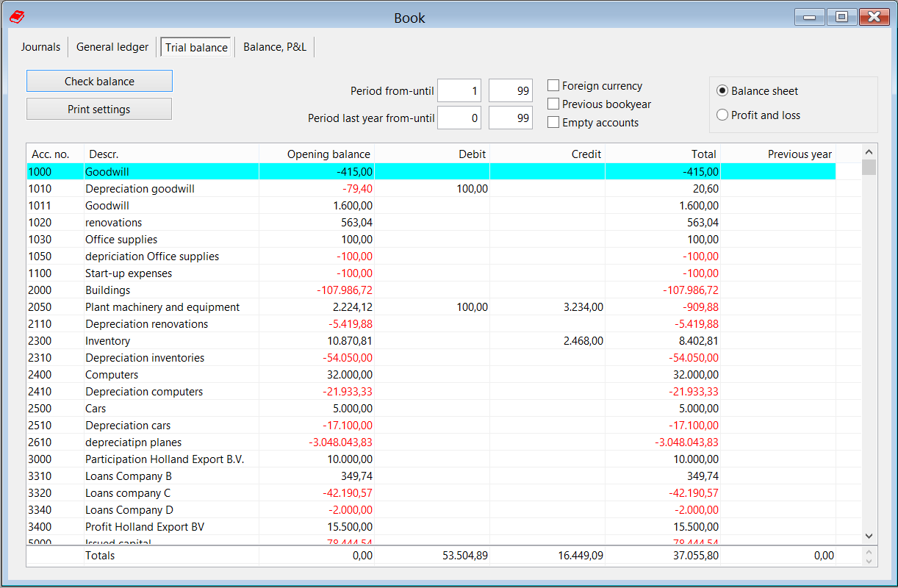Click the Debit column header

pyautogui.click(x=432, y=154)
